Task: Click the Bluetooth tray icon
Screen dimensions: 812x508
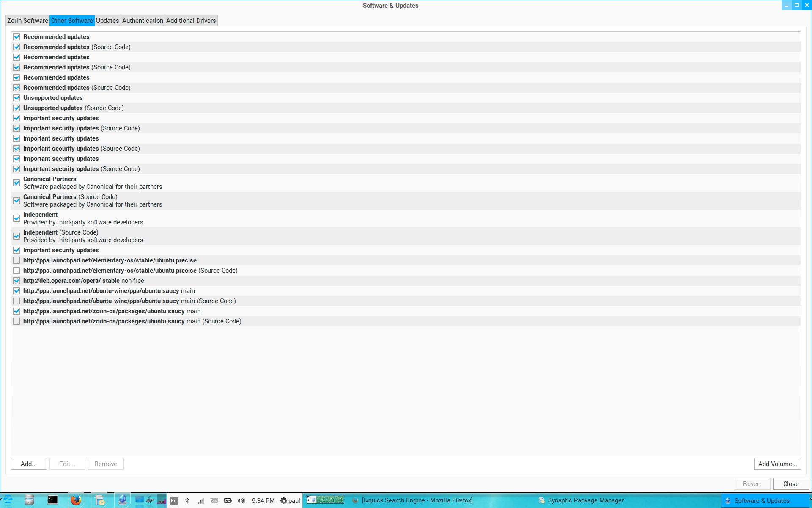Action: tap(187, 501)
